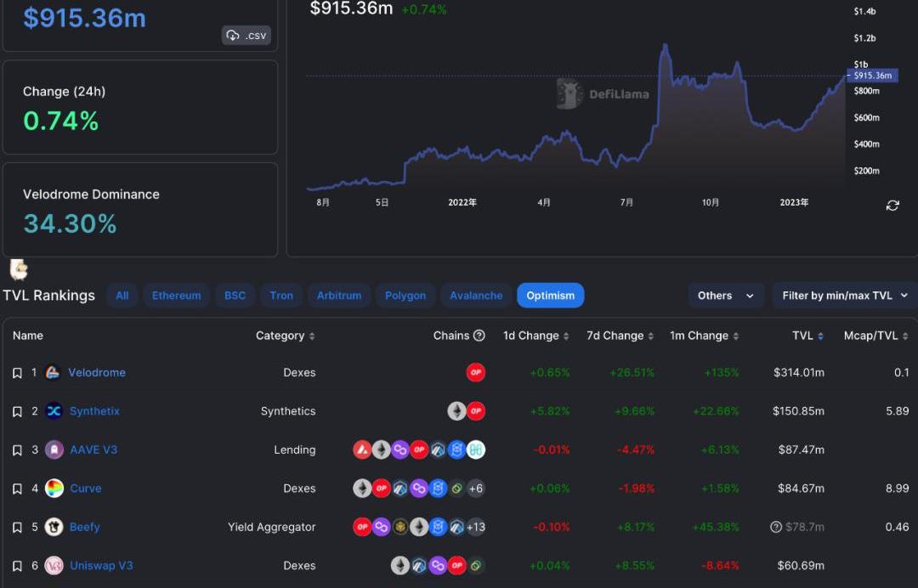Click the chart refresh icon
Screen dimensions: 918x588
(x=892, y=206)
